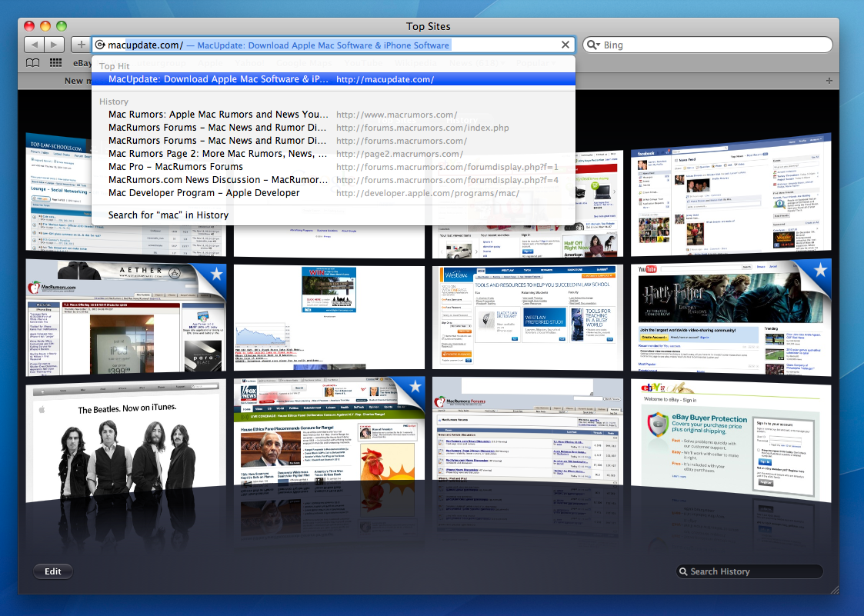Open the Bing search magnifier menu
The image size is (864, 616).
pos(592,45)
